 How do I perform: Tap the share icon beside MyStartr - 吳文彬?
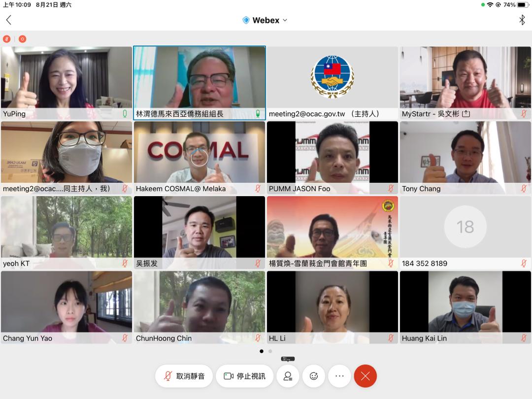click(466, 114)
